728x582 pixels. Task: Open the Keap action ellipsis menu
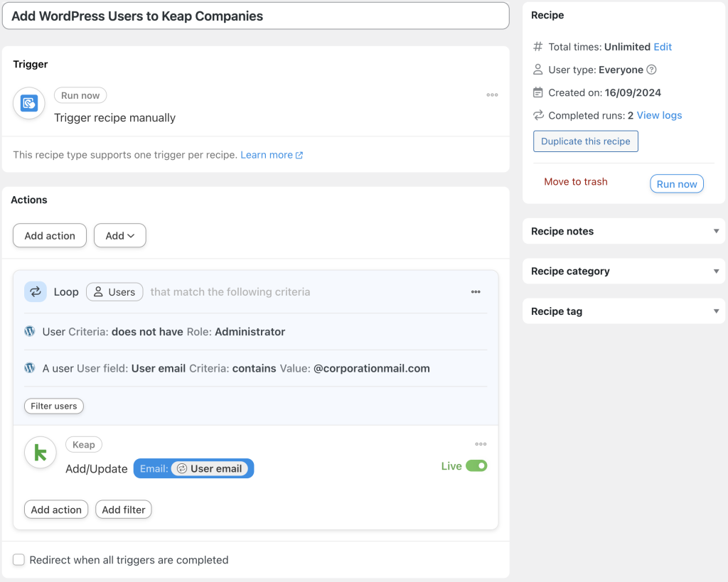[x=481, y=443]
